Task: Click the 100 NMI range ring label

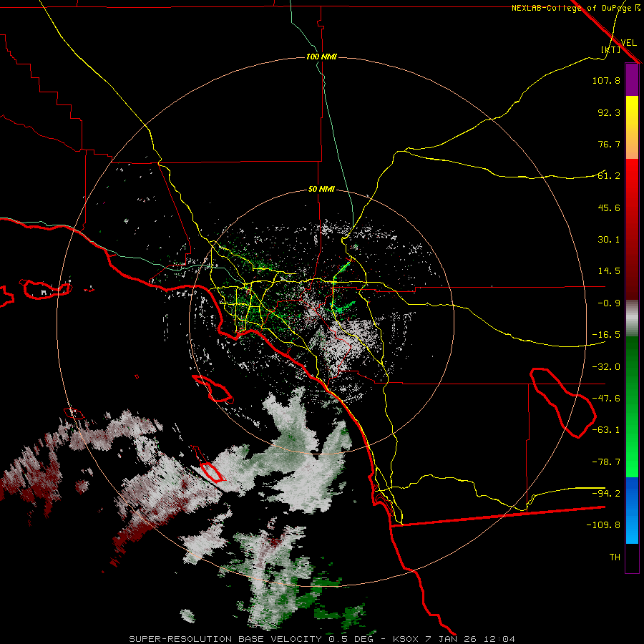Action: pos(321,57)
